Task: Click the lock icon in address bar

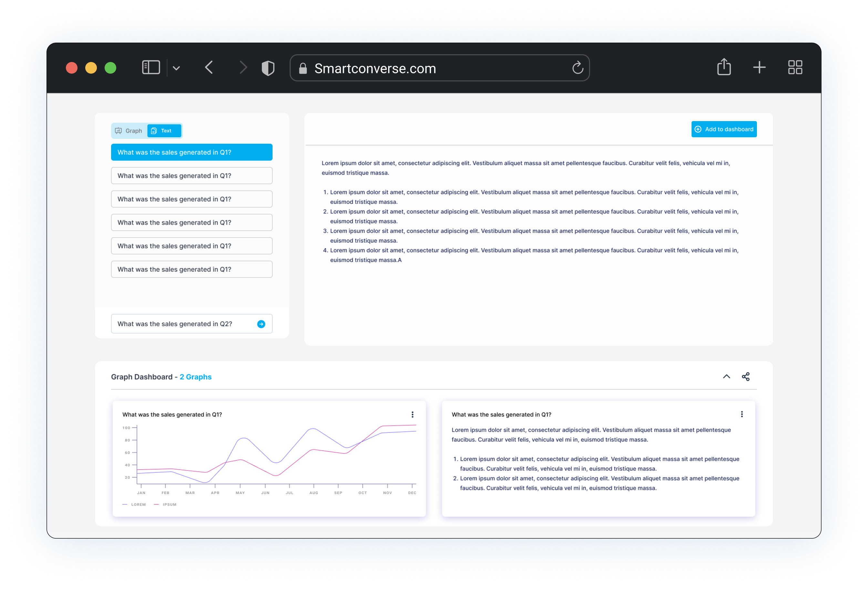Action: (x=303, y=68)
